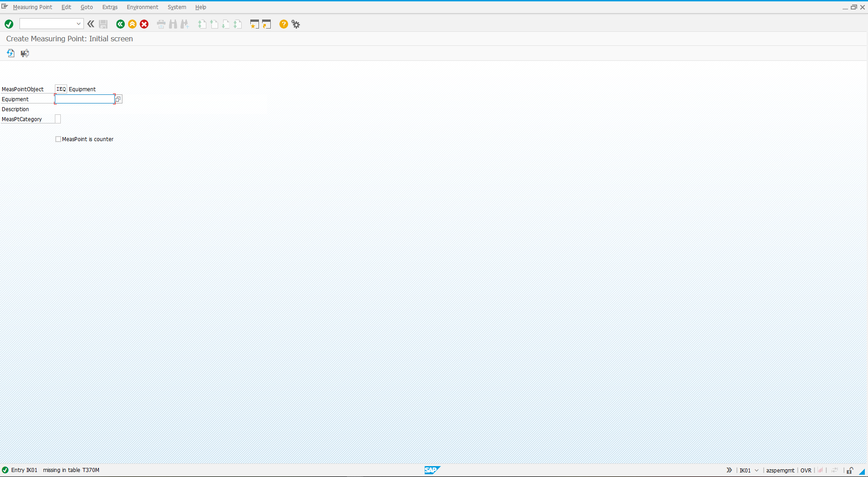Click the MeasPtCategory input field
Image resolution: width=868 pixels, height=477 pixels.
tap(58, 119)
